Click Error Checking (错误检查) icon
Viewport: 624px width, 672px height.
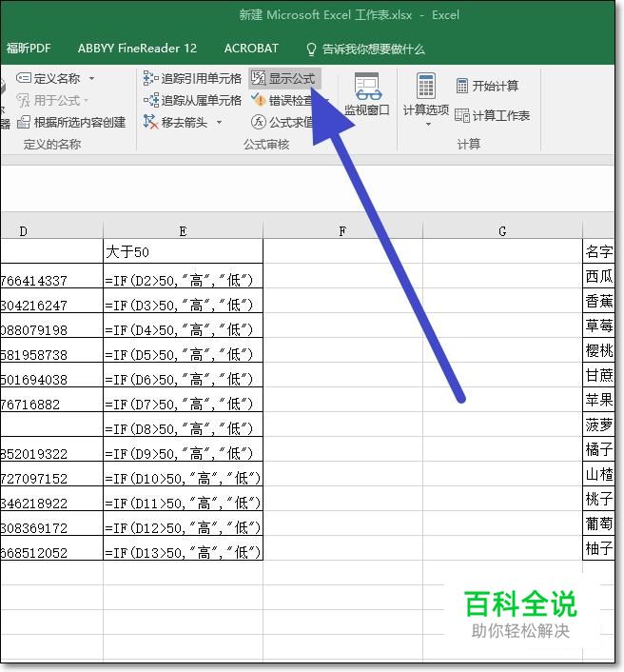click(x=258, y=100)
